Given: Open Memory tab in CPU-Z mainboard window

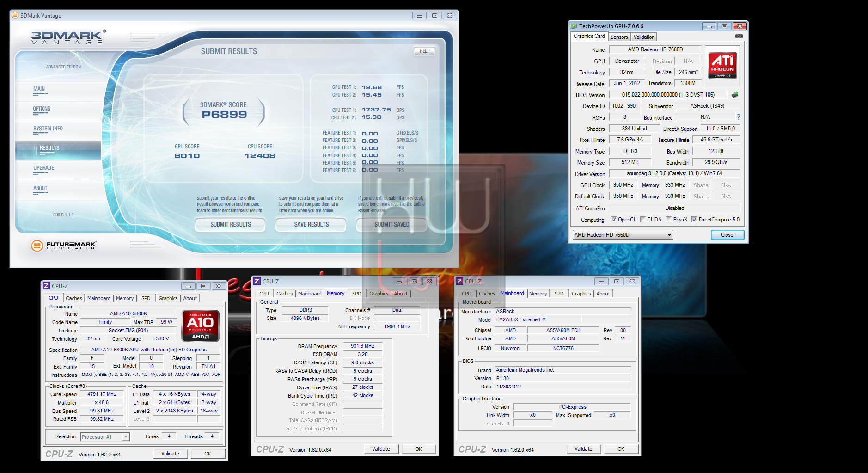Looking at the screenshot, I should 538,294.
